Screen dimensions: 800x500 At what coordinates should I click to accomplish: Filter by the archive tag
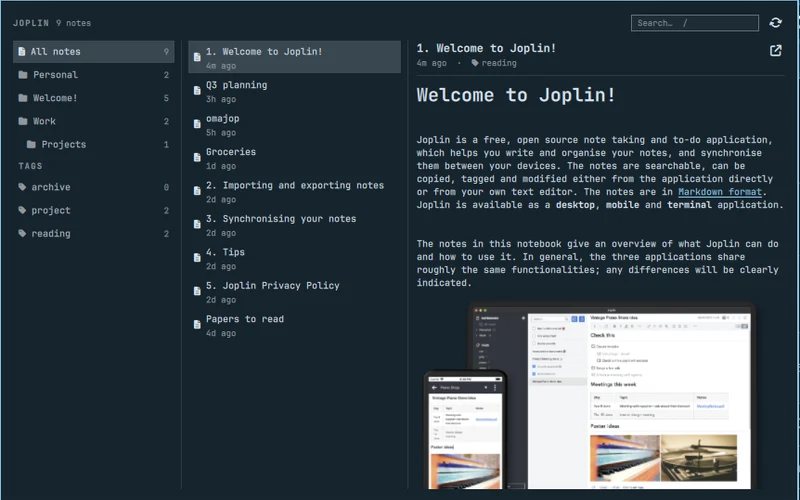tap(94, 187)
